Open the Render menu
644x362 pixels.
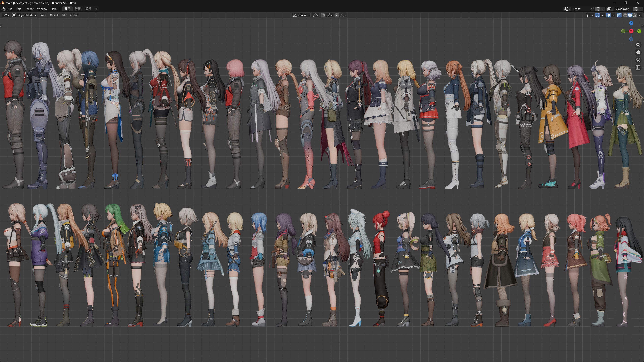point(29,9)
